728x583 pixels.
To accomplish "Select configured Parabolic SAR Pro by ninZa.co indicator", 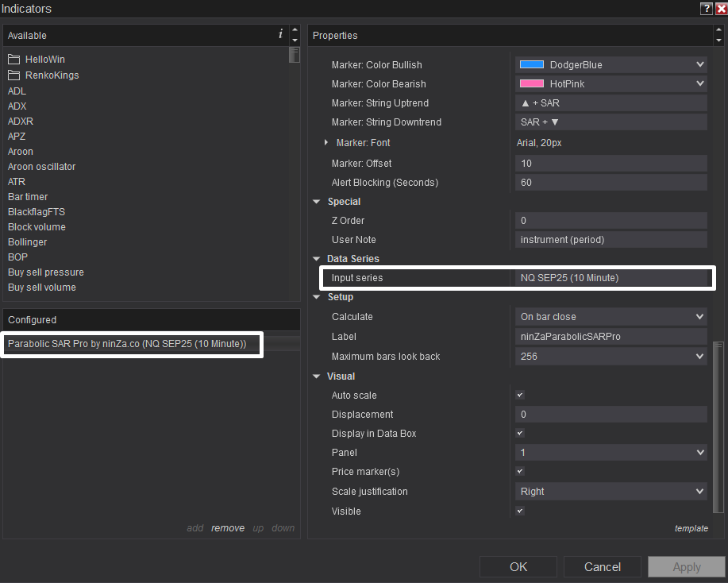I will click(x=152, y=344).
